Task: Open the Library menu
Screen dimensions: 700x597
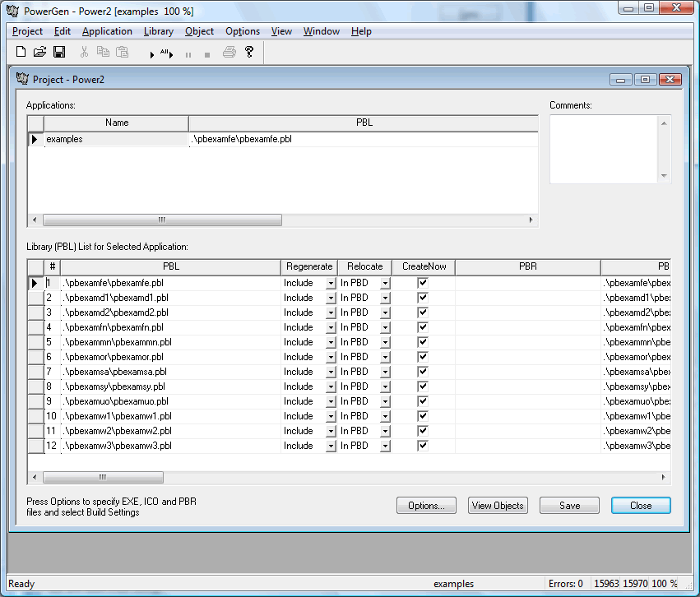Action: (159, 31)
